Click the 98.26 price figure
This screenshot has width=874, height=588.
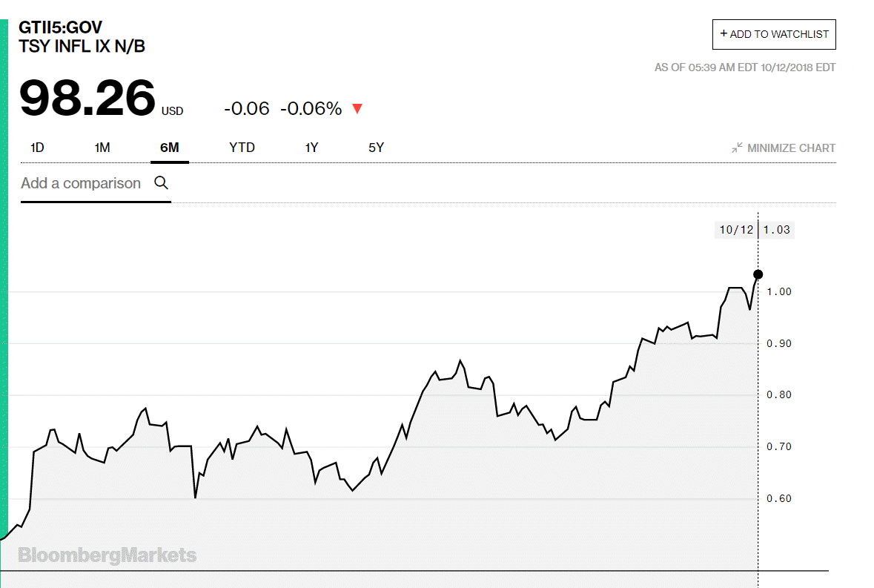click(x=87, y=99)
